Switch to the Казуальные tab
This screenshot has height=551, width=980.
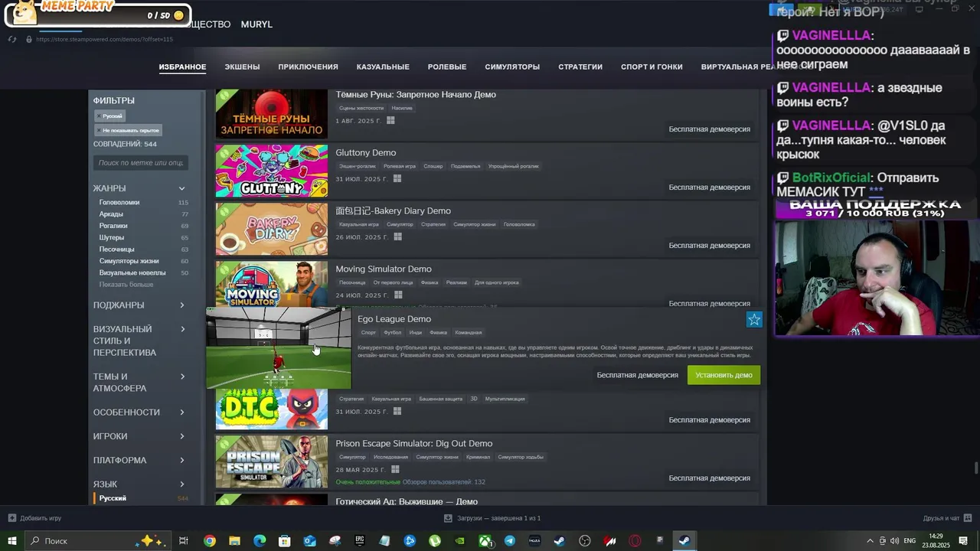tap(383, 67)
